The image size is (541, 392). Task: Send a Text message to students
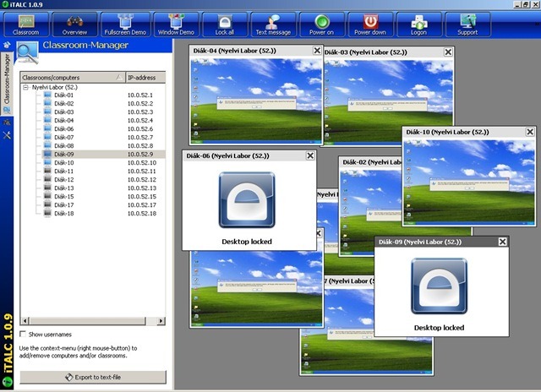pos(273,23)
